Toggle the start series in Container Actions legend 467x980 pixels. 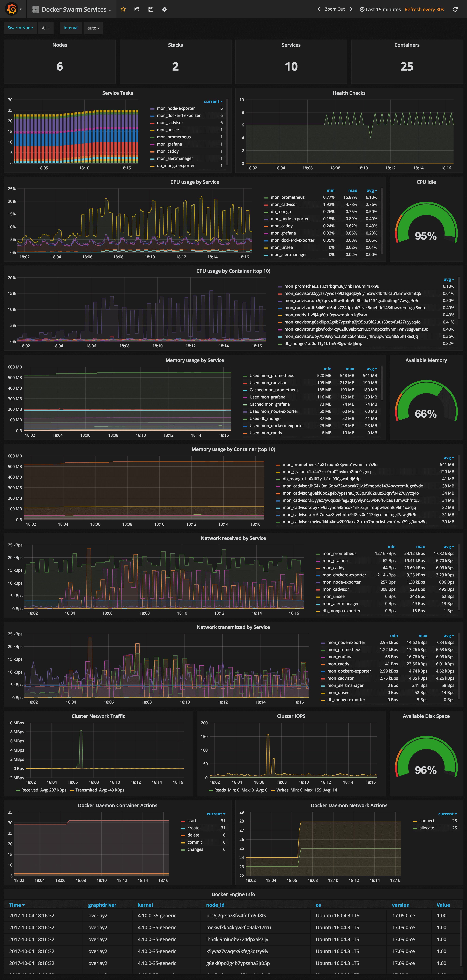click(x=192, y=821)
